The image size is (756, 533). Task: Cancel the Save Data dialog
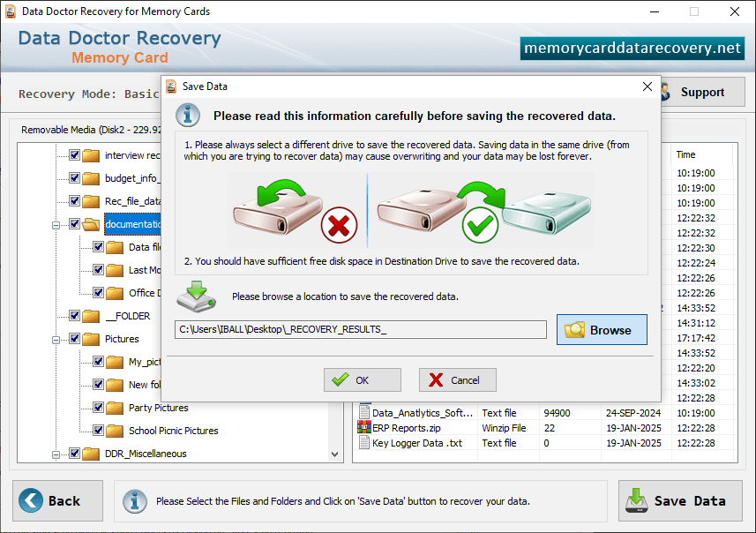pyautogui.click(x=457, y=380)
